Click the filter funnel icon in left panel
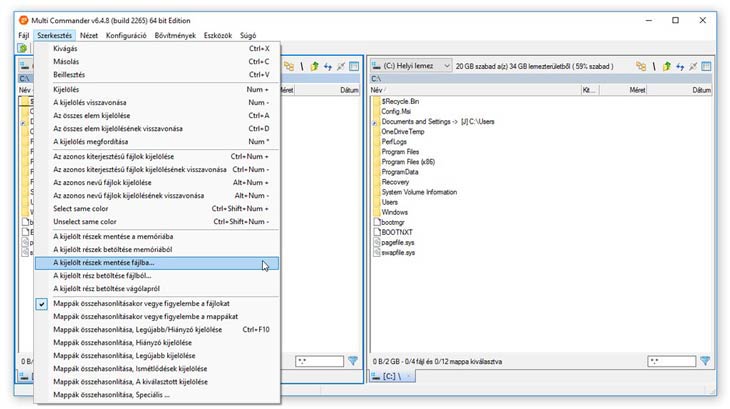Viewport: 730px width, 409px height. coord(352,360)
